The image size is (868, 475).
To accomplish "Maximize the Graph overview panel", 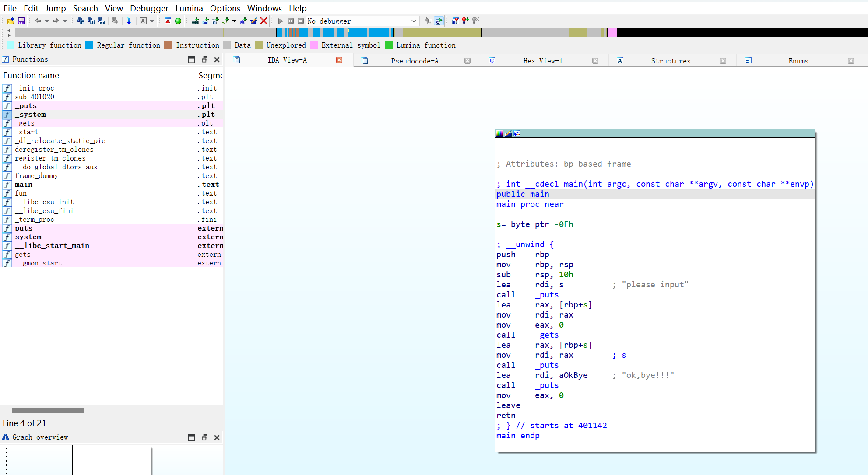I will (191, 437).
